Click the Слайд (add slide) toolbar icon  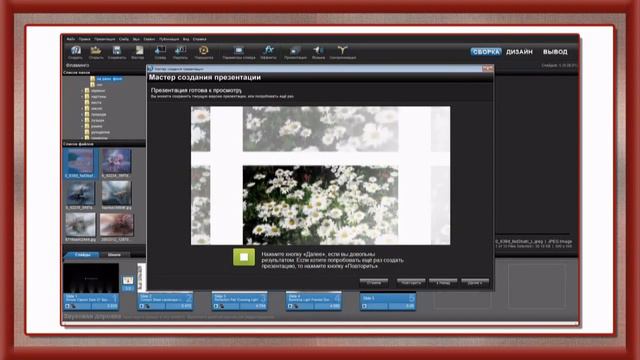coord(160,52)
